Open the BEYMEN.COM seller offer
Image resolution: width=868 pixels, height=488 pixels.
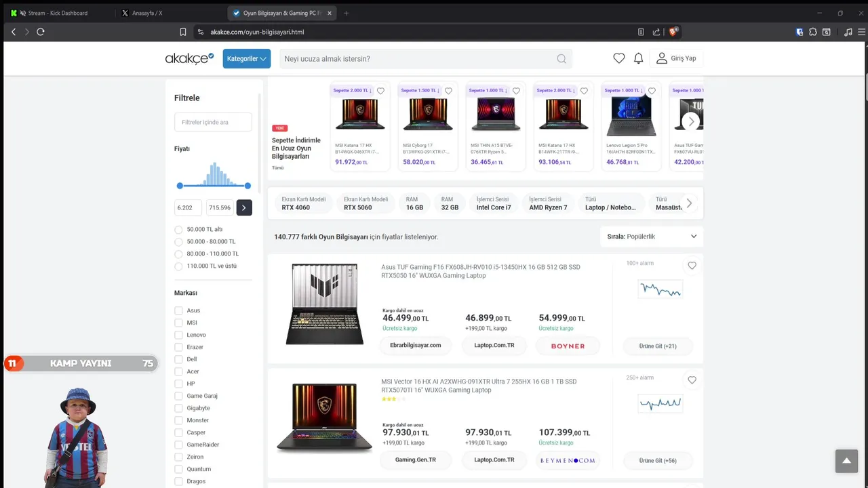pyautogui.click(x=568, y=460)
